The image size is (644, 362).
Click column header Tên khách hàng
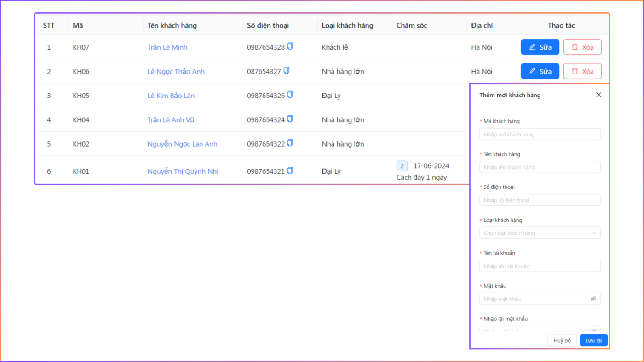(x=172, y=25)
